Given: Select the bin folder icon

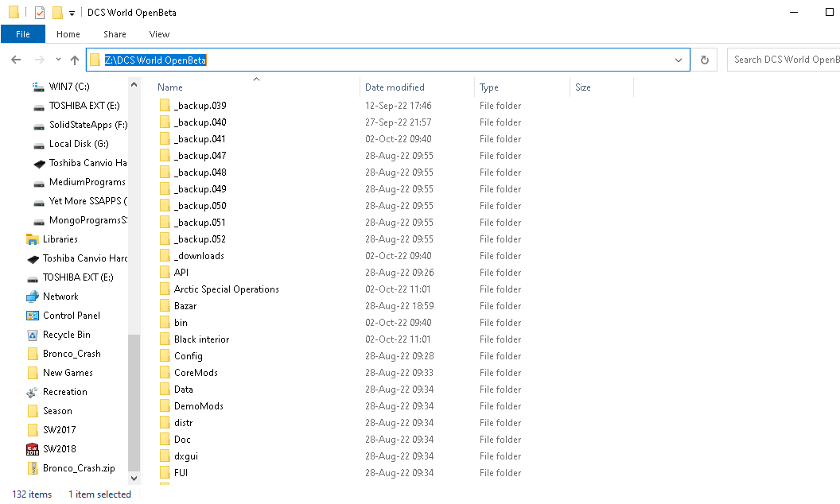Looking at the screenshot, I should [165, 323].
